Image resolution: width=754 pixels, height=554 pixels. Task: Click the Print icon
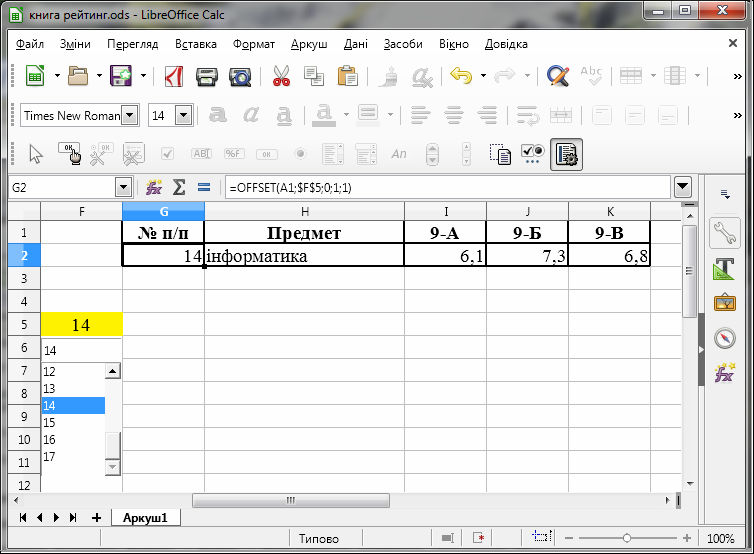tap(207, 76)
